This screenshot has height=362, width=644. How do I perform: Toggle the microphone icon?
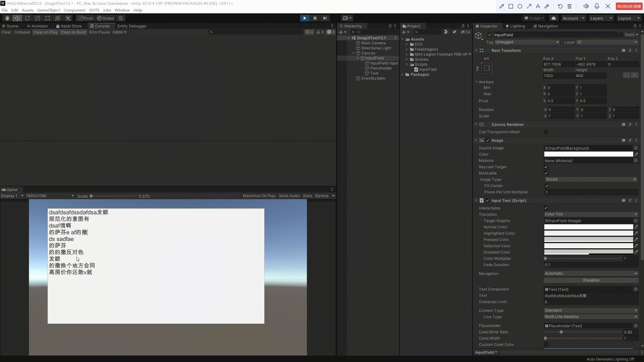(597, 6)
